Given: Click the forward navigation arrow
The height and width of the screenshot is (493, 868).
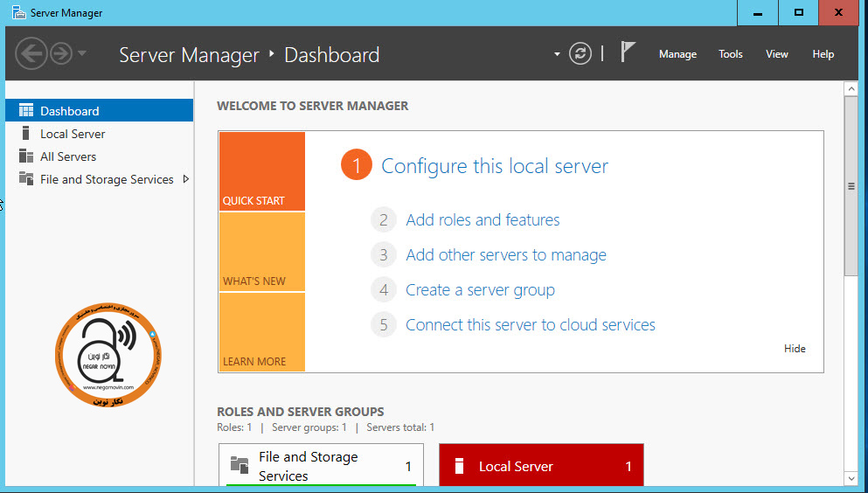Looking at the screenshot, I should pos(61,53).
